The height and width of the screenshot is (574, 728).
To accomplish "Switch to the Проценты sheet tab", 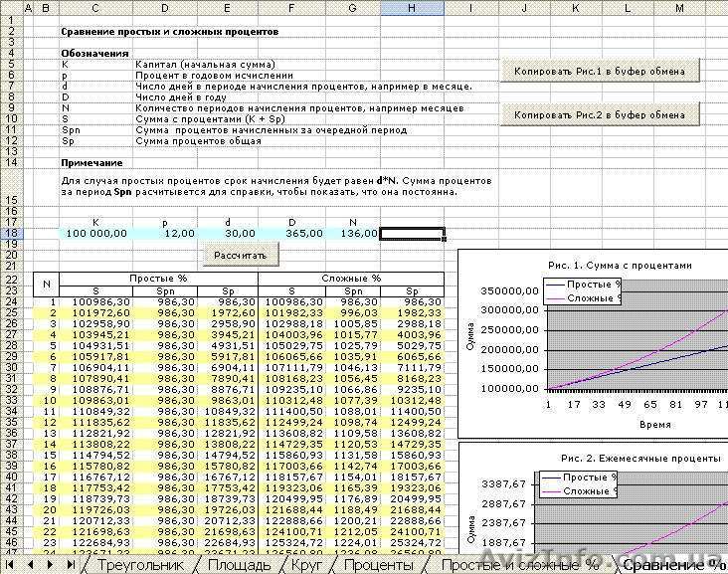I will pyautogui.click(x=378, y=565).
